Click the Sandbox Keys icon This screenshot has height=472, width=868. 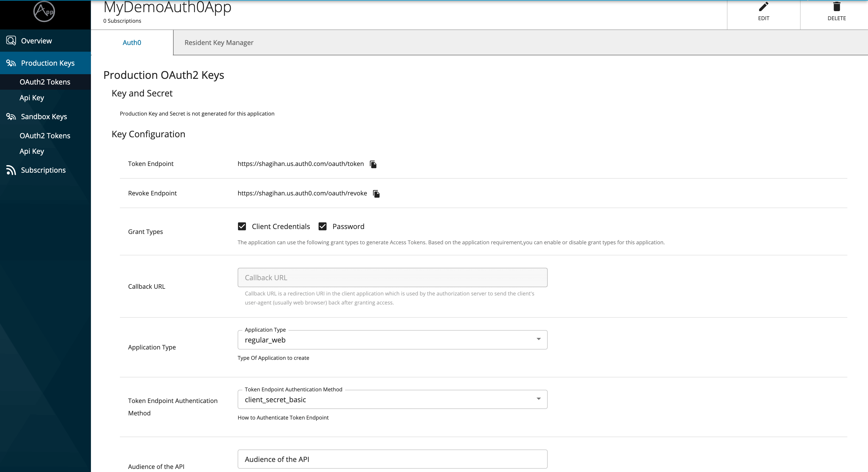pos(11,117)
